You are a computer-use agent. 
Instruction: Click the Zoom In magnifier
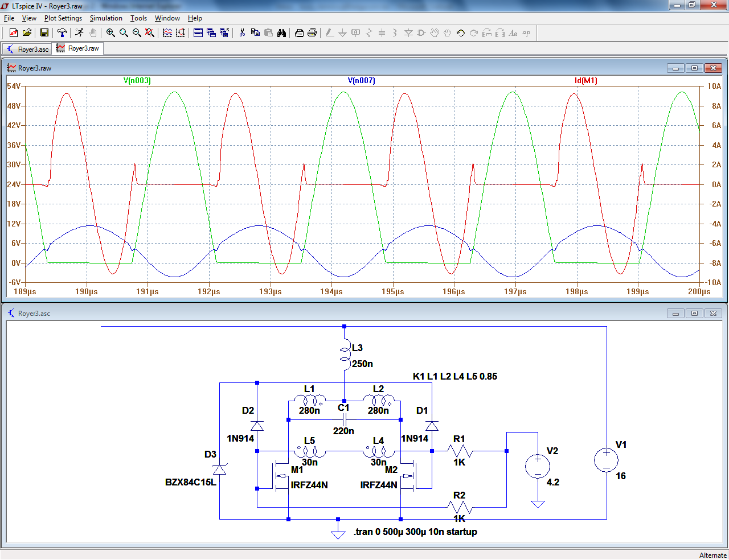pos(110,33)
